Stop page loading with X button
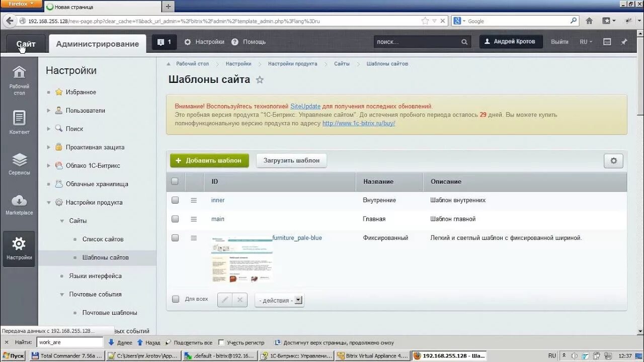The image size is (644, 362). pyautogui.click(x=442, y=21)
